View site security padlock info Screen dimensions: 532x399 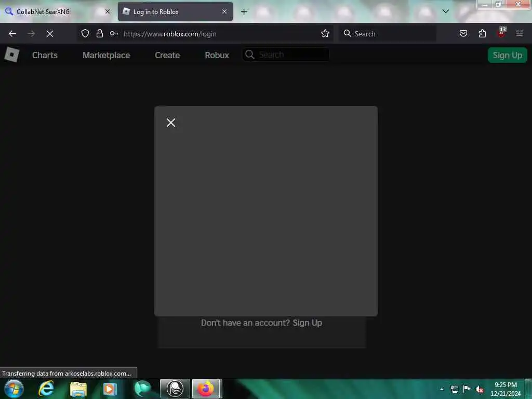99,33
